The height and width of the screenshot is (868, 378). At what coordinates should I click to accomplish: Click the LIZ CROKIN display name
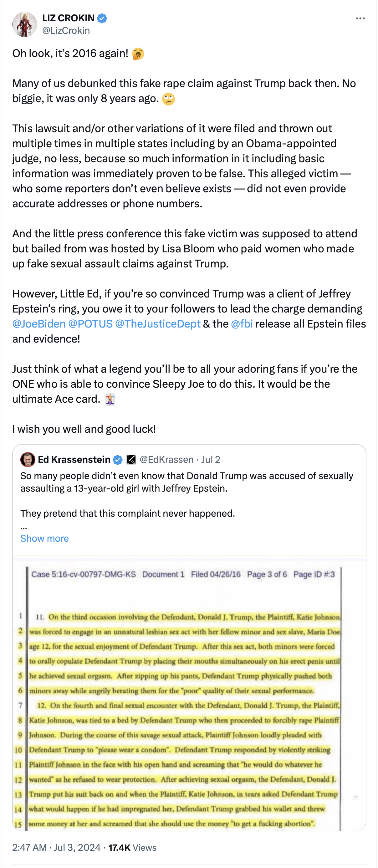pyautogui.click(x=68, y=18)
